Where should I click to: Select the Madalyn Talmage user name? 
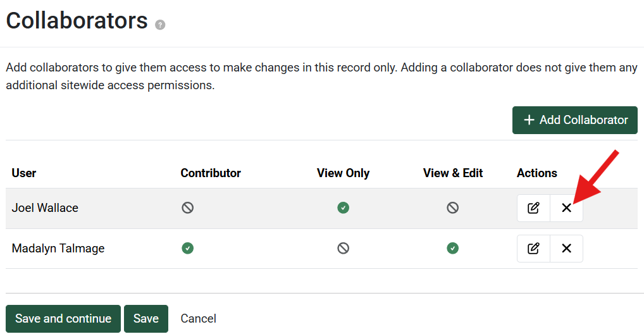point(58,248)
